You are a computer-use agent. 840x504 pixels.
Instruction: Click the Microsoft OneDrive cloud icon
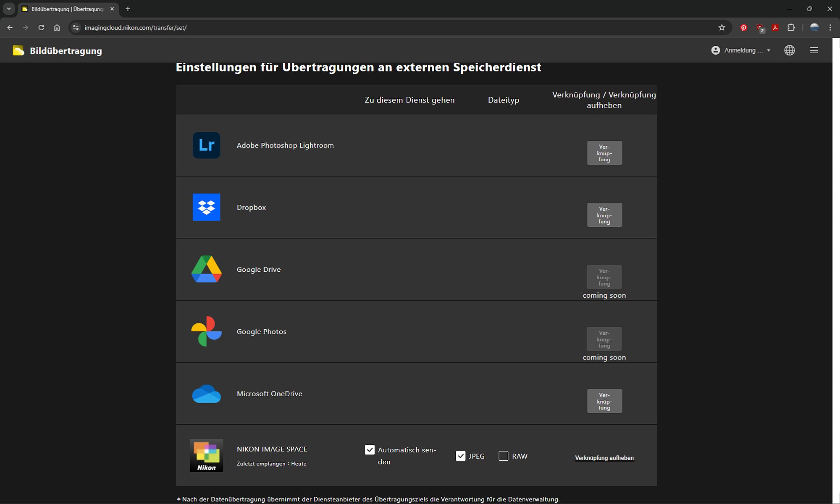(x=206, y=394)
